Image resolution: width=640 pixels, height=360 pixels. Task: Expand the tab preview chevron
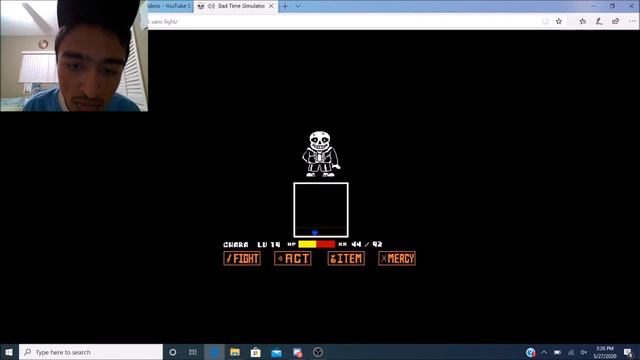tap(298, 6)
